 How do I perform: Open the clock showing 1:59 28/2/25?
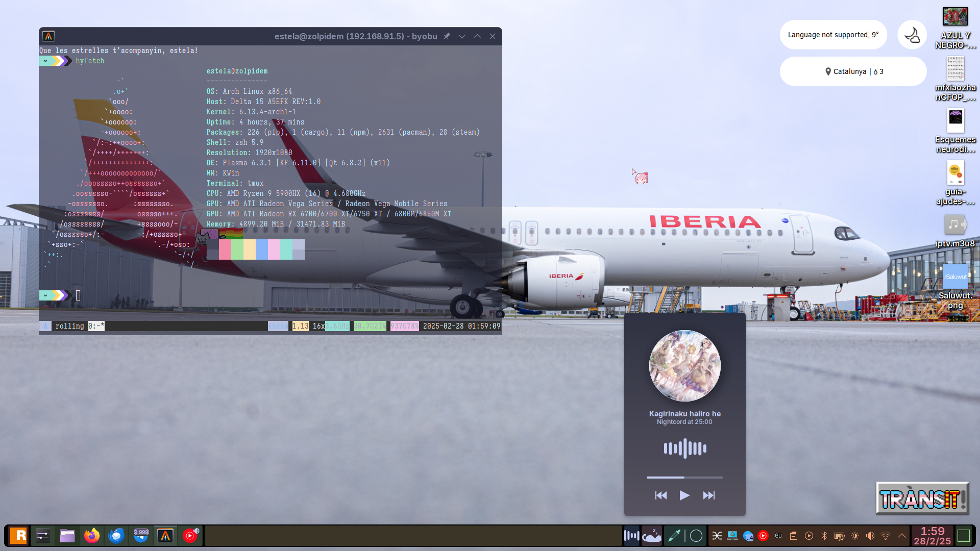(x=933, y=536)
